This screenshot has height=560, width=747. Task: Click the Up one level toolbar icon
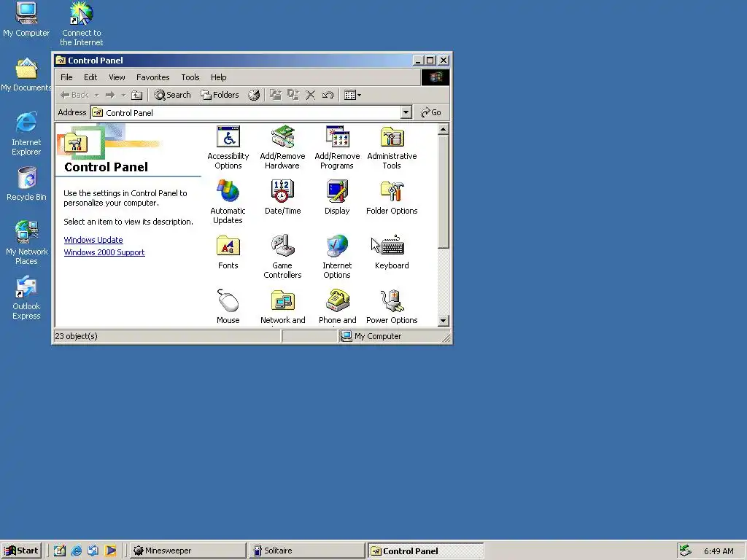click(136, 95)
